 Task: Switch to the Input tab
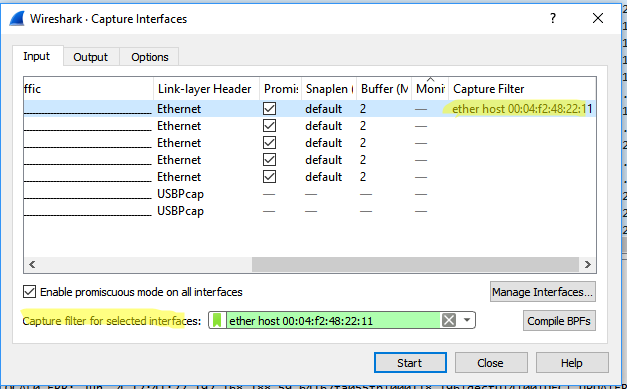point(37,56)
